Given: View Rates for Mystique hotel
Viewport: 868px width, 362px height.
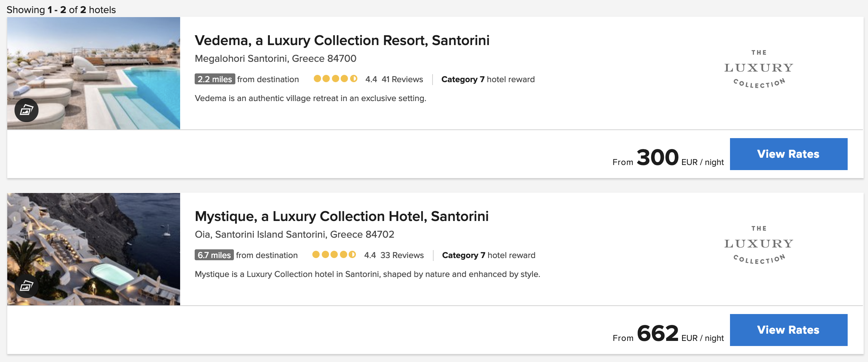Looking at the screenshot, I should 788,330.
